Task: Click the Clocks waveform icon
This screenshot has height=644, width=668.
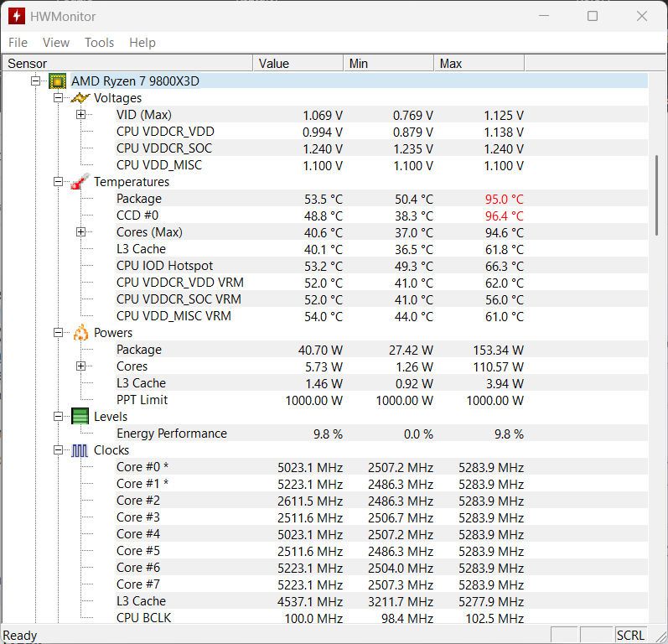Action: point(80,450)
